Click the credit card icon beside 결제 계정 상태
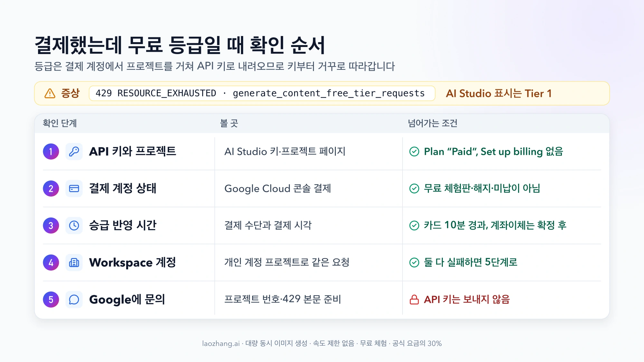This screenshot has width=644, height=362. [x=74, y=189]
